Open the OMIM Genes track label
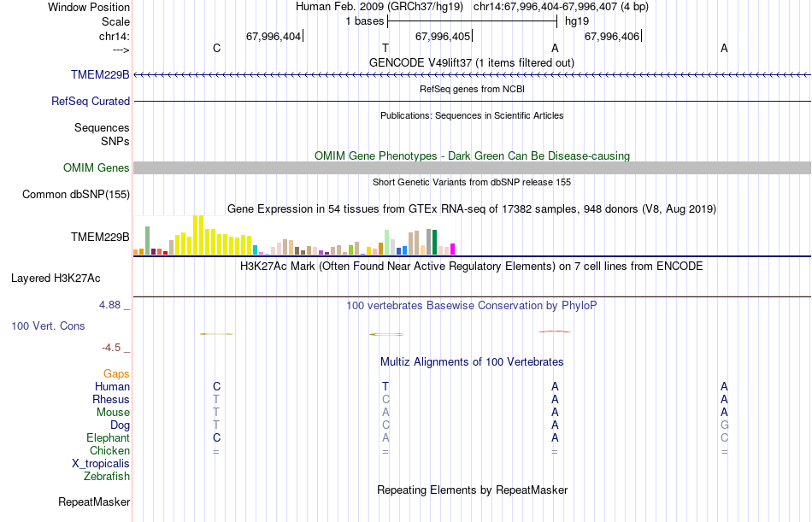 coord(96,167)
